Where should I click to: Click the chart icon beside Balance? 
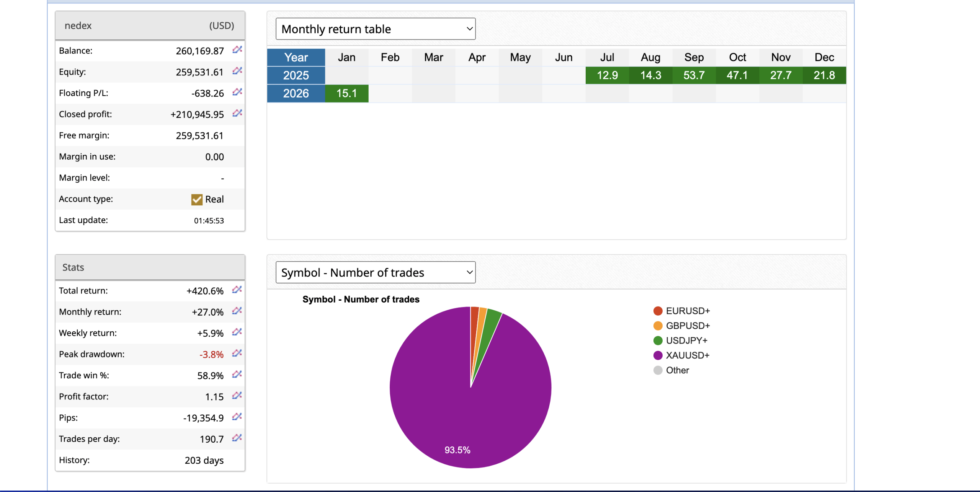(237, 50)
